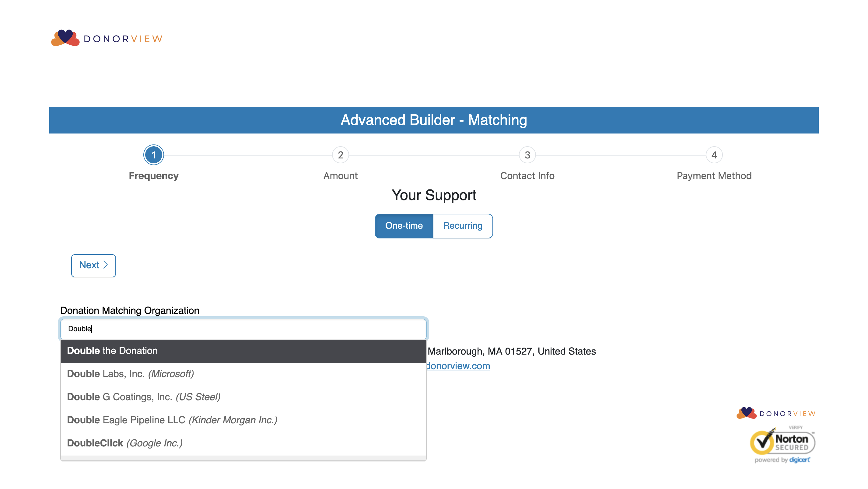Select the One-time donation option
The image size is (868, 489).
404,226
